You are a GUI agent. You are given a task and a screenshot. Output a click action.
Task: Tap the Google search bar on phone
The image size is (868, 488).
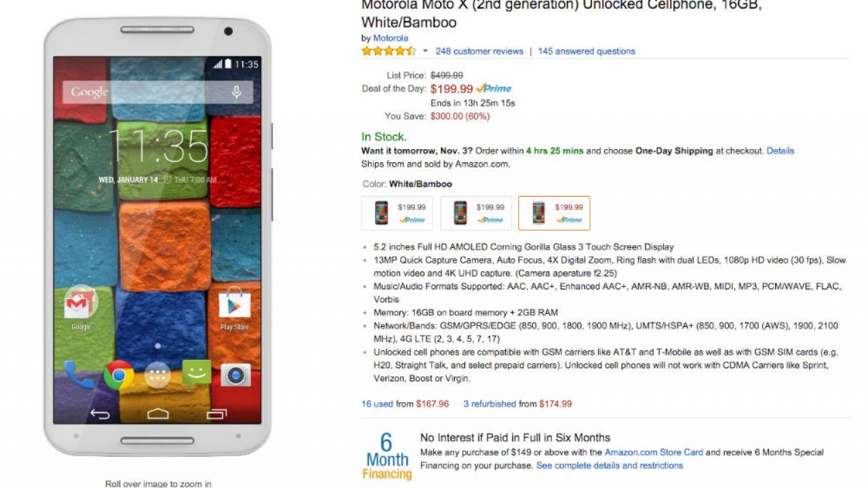146,92
